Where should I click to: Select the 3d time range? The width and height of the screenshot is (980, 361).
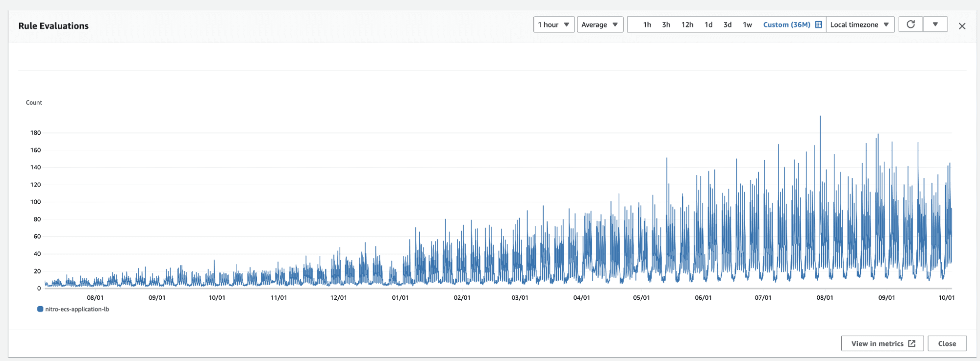[728, 24]
